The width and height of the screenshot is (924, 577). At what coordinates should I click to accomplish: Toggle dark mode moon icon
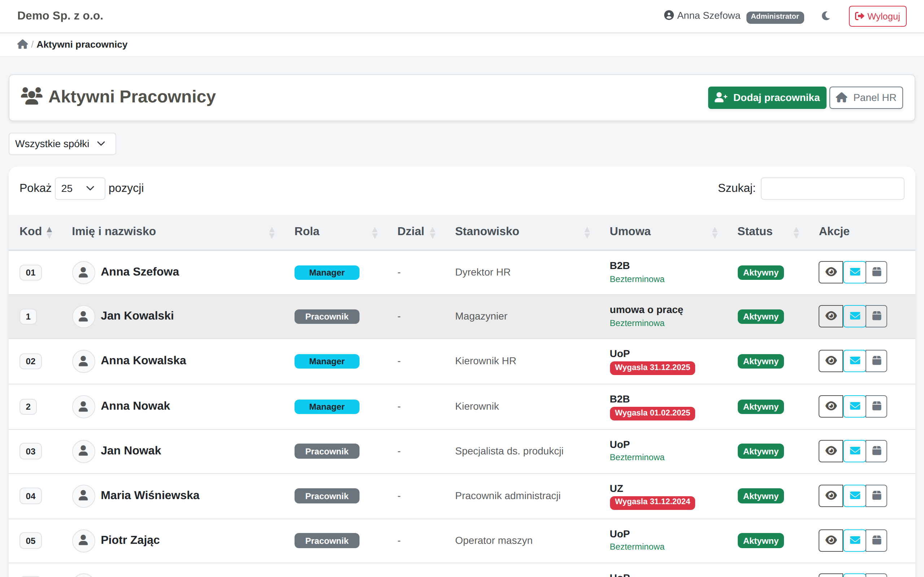(x=825, y=16)
